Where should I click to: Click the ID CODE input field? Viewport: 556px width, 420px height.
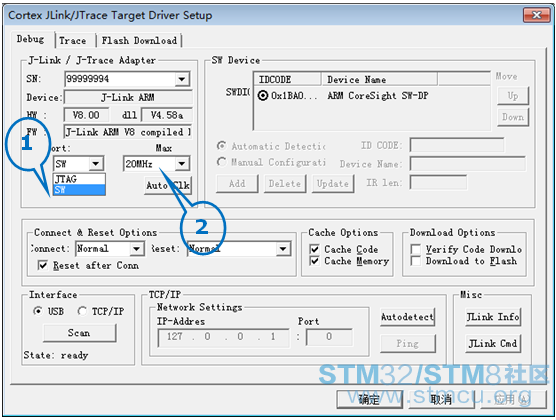point(457,145)
